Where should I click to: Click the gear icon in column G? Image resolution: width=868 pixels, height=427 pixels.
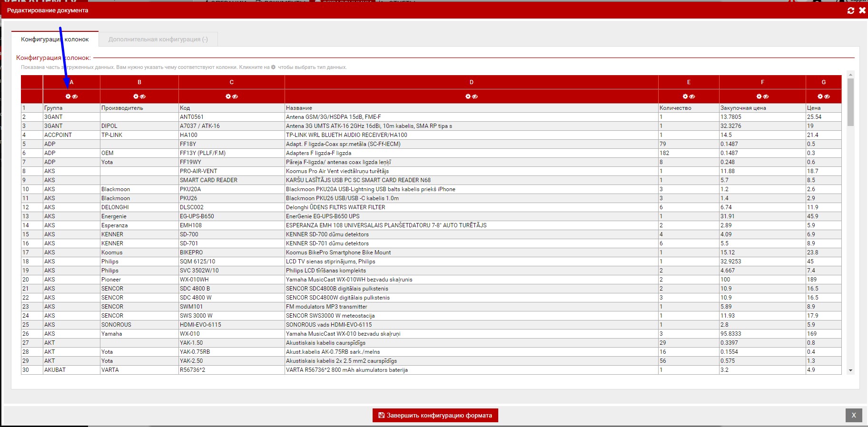tap(820, 97)
